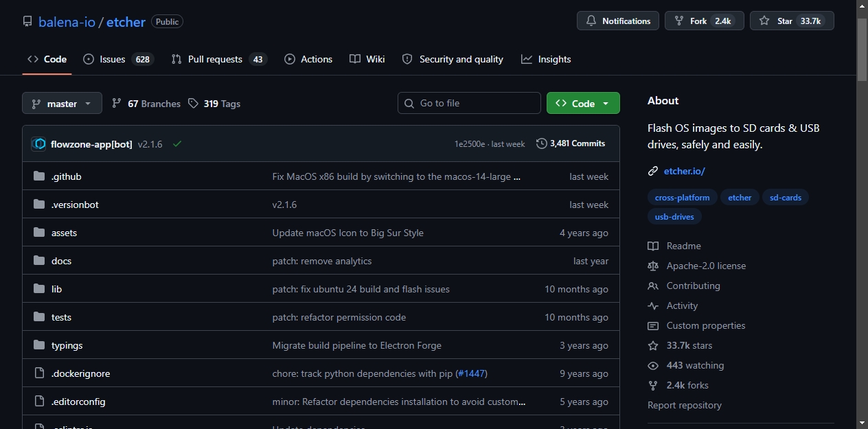This screenshot has width=868, height=429.
Task: Open 'patch: fix ubuntu 24 build' commit
Action: (x=361, y=289)
